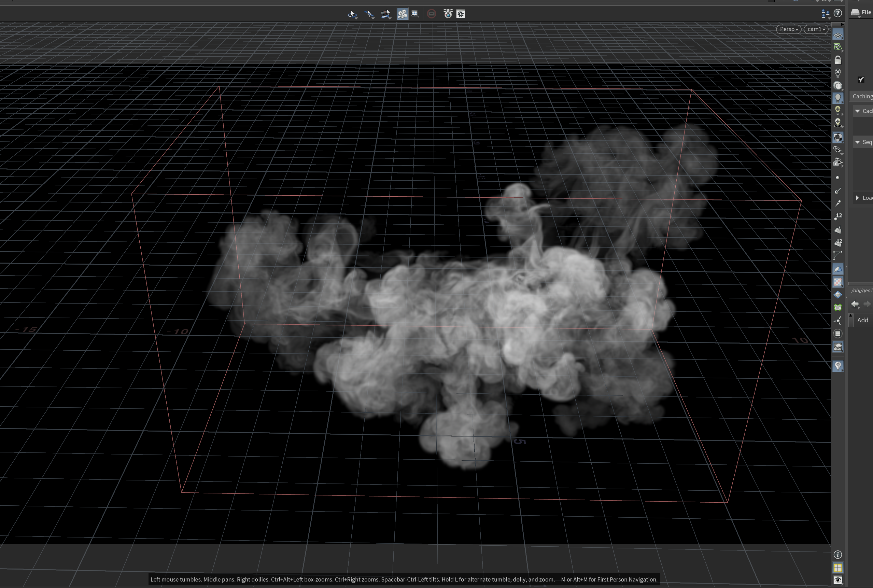Open the File node dropdown
The width and height of the screenshot is (873, 588).
click(x=855, y=14)
